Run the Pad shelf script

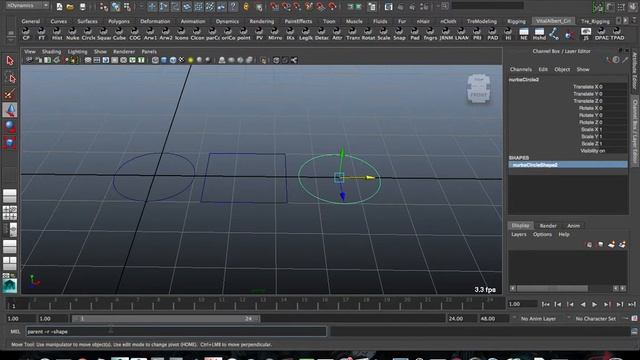pyautogui.click(x=415, y=33)
